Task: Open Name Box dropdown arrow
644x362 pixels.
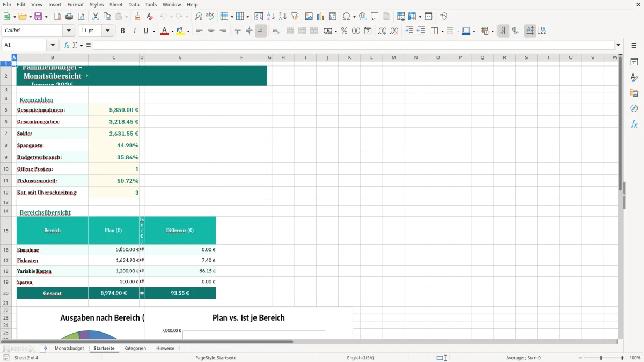Action: point(53,45)
